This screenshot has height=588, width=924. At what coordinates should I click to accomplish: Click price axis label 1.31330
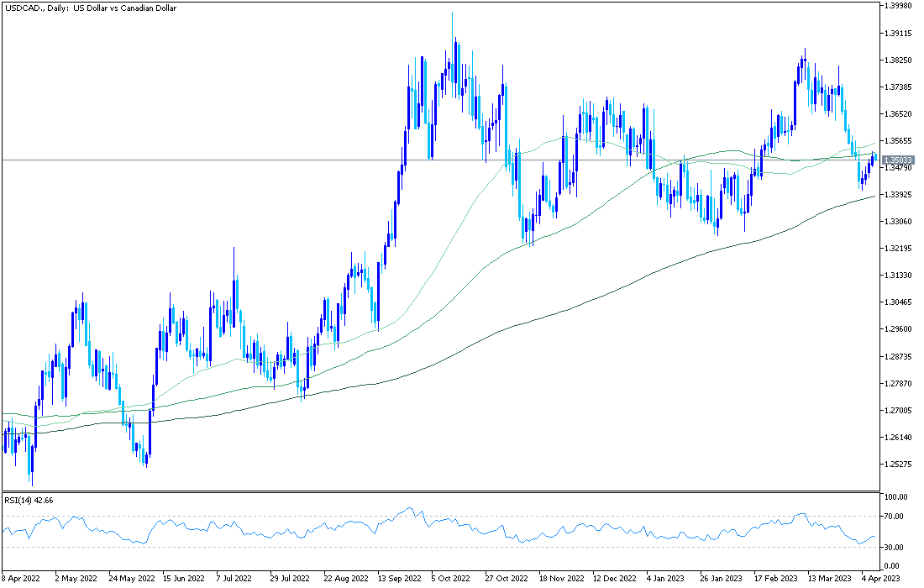[899, 276]
